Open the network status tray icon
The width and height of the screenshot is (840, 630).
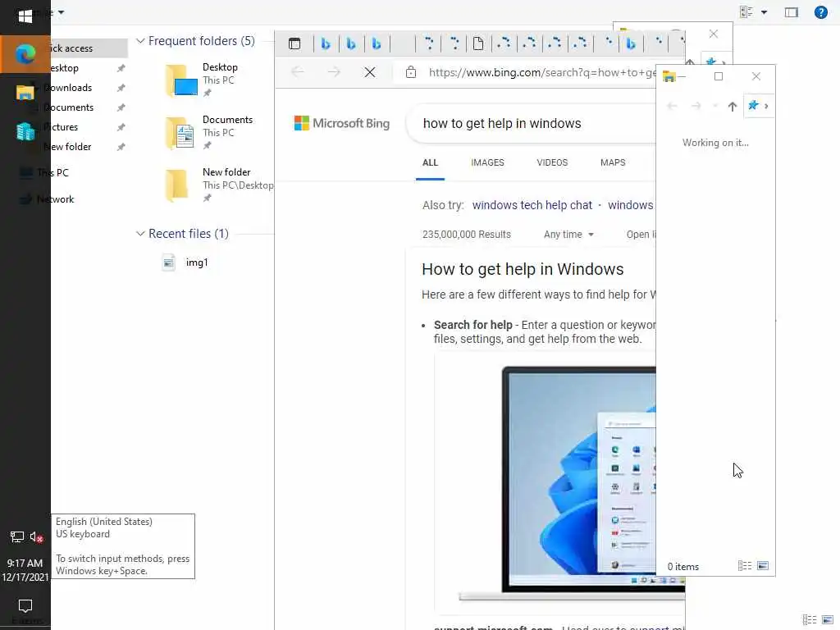tap(16, 536)
